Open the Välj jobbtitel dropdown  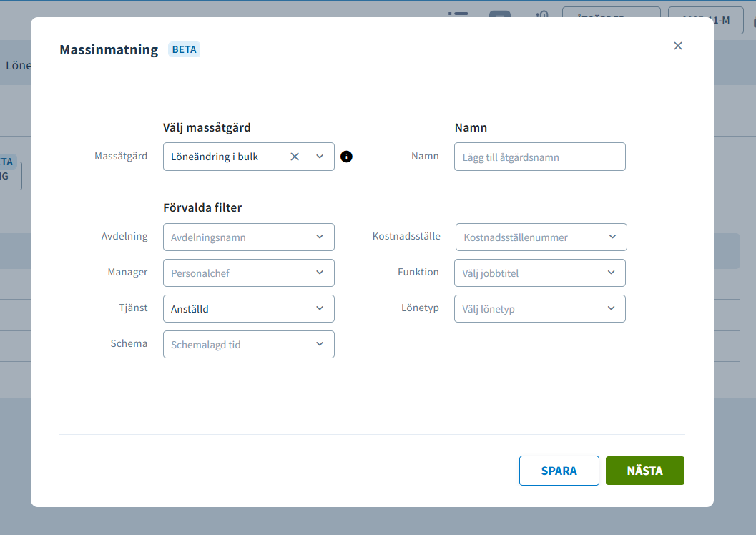[x=540, y=273]
